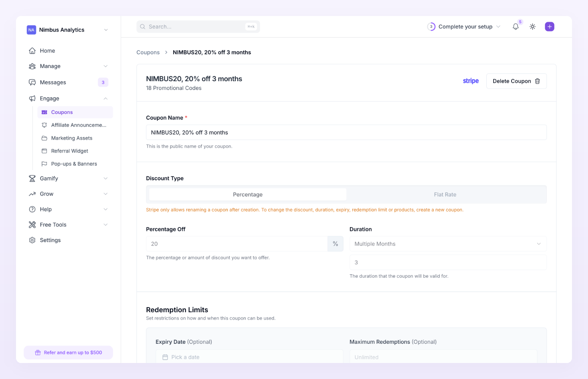
Task: Expand the Gamify section chevron
Action: tap(106, 178)
